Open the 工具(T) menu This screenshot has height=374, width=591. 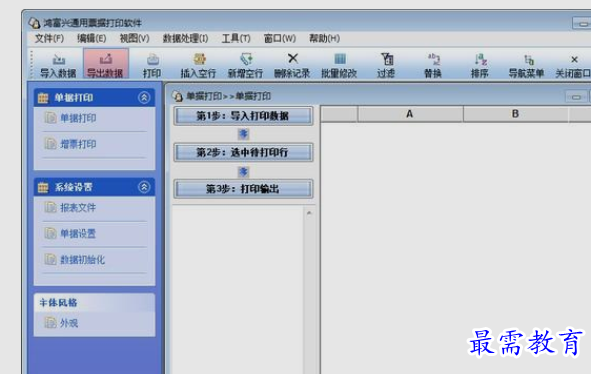point(236,38)
